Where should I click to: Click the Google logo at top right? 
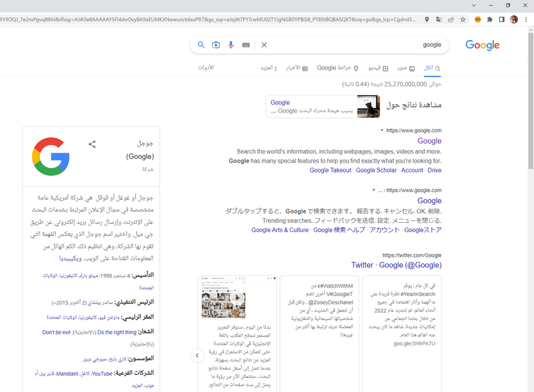point(482,45)
